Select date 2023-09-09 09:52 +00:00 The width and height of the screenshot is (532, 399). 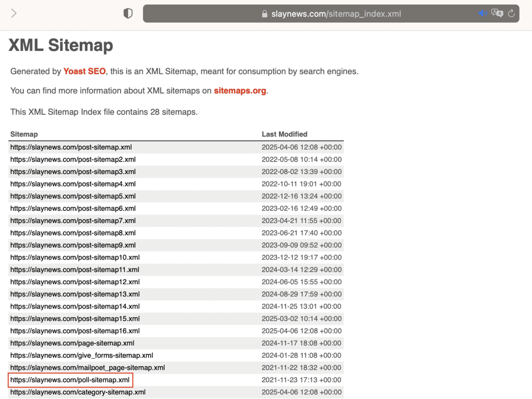(302, 245)
